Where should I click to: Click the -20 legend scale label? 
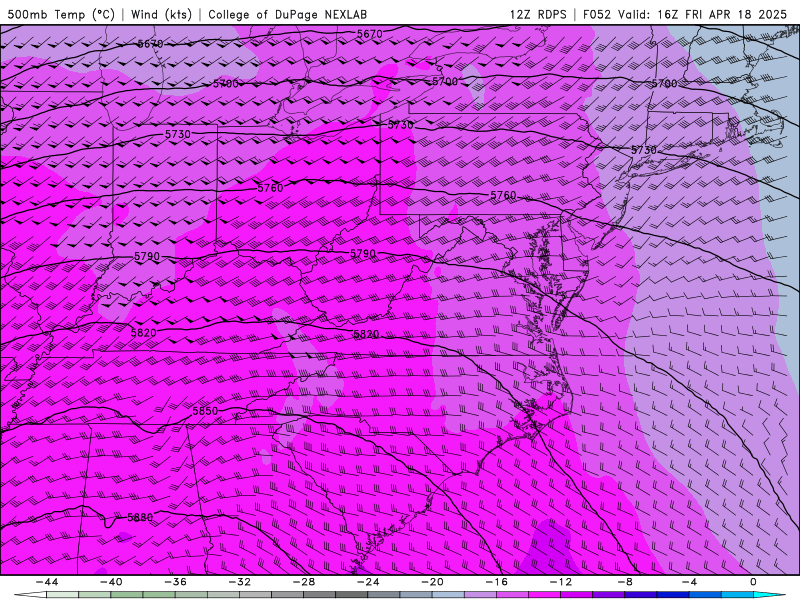pos(432,582)
